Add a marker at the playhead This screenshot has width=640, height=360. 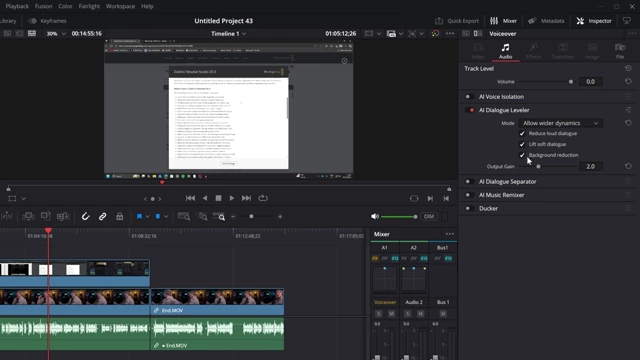(158, 217)
